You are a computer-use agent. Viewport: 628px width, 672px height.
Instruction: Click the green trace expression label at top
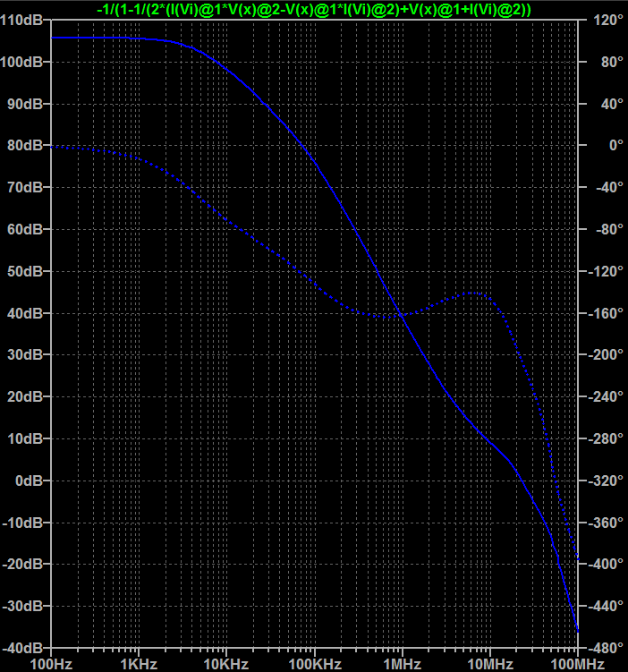[314, 10]
